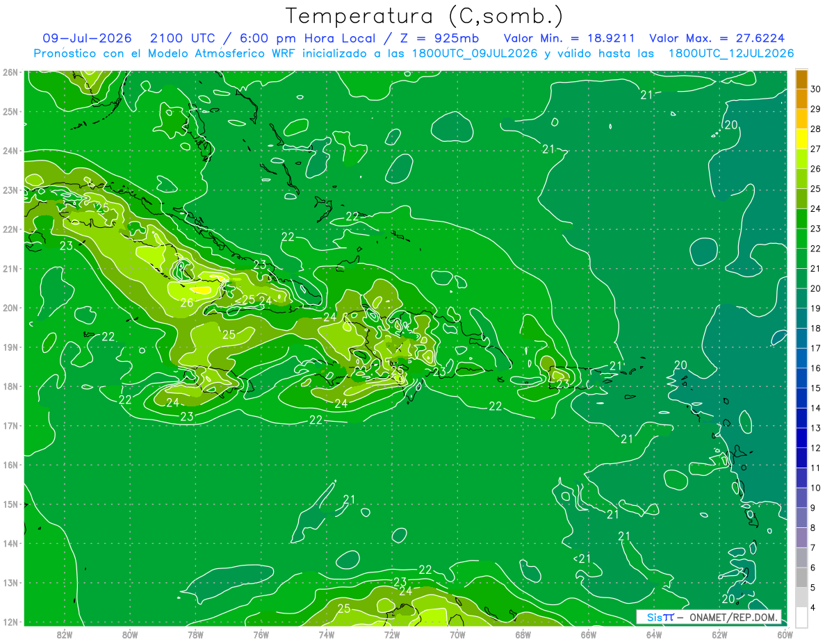Click the "Valor Min. = 18.9211" value

click(x=569, y=38)
